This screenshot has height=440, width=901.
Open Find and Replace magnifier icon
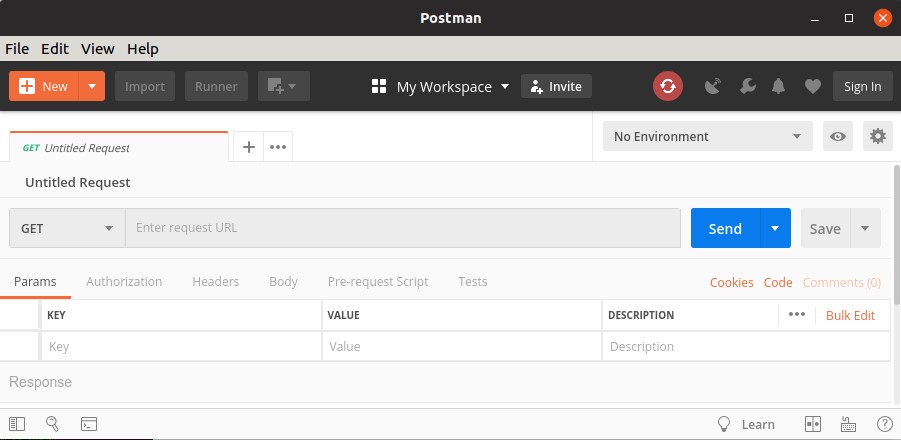(52, 424)
